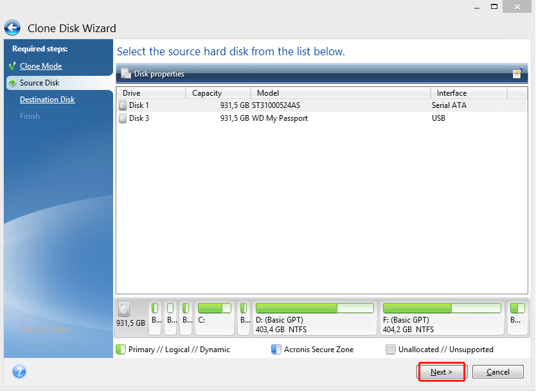Sort by the Capacity column header
This screenshot has height=392, width=536.
click(x=219, y=93)
